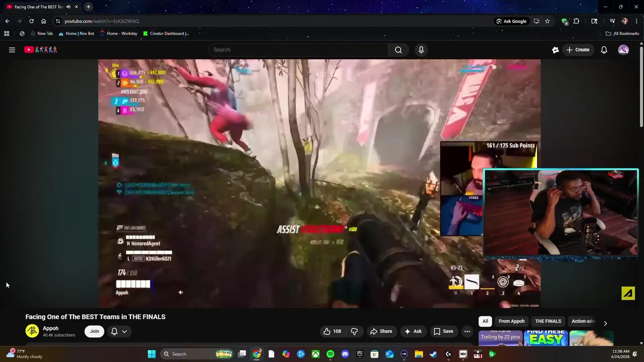Close the YouTube video tab

point(76,7)
